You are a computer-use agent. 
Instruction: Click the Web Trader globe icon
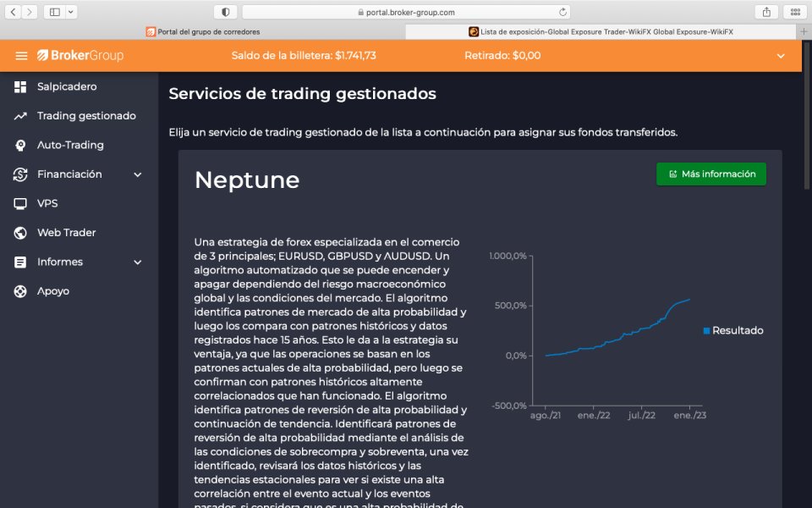[x=20, y=233]
